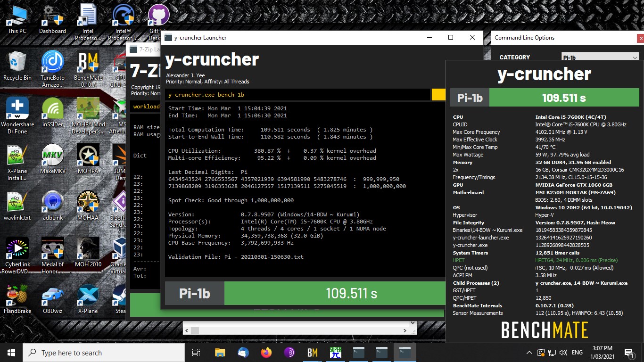Open the This PC desktop icon
This screenshot has height=362, width=644.
tap(17, 20)
